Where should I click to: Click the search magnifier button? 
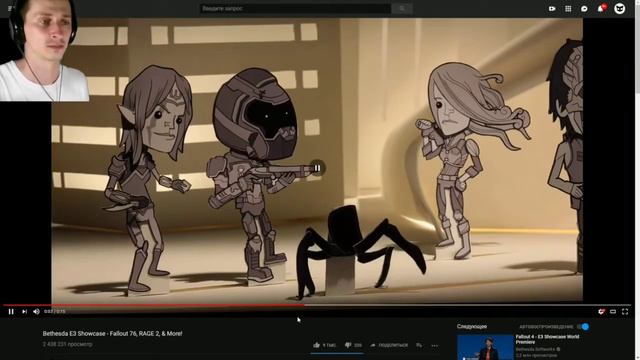(x=402, y=8)
